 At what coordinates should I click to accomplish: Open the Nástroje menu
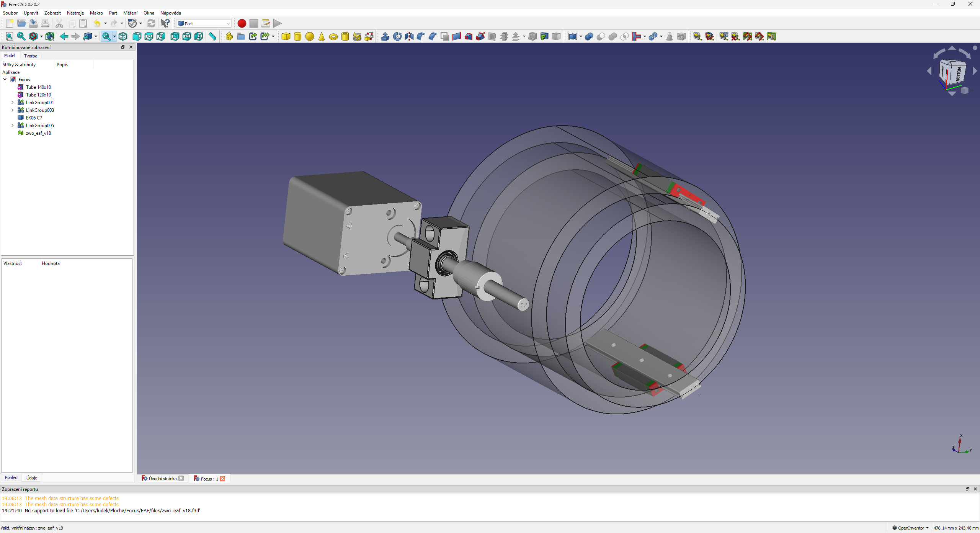click(75, 13)
